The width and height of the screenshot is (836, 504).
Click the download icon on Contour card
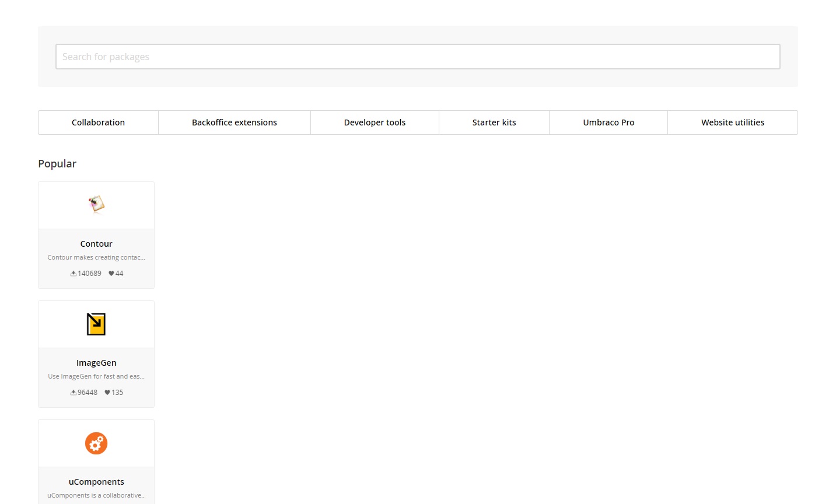(x=74, y=274)
